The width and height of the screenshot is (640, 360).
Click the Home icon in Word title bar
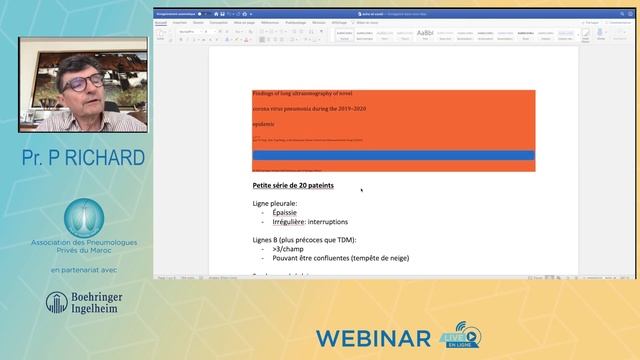click(216, 14)
